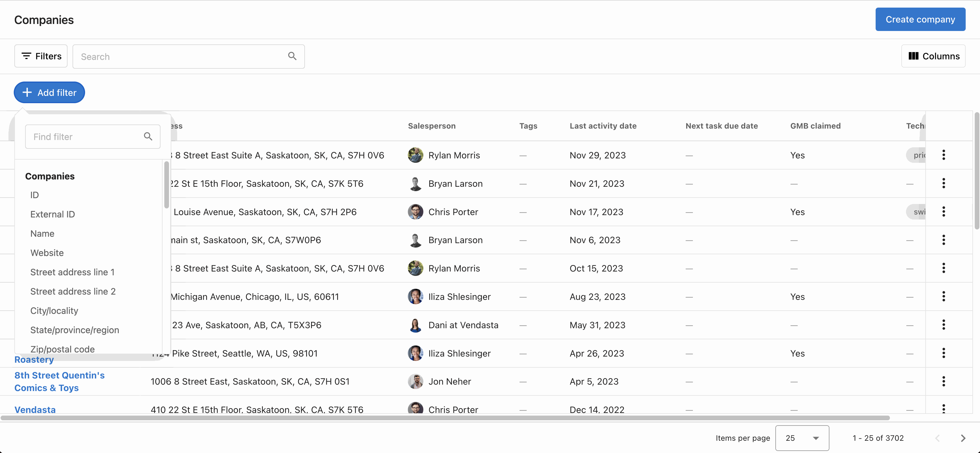Toggle the Filters panel
This screenshot has height=453, width=980.
pyautogui.click(x=41, y=56)
